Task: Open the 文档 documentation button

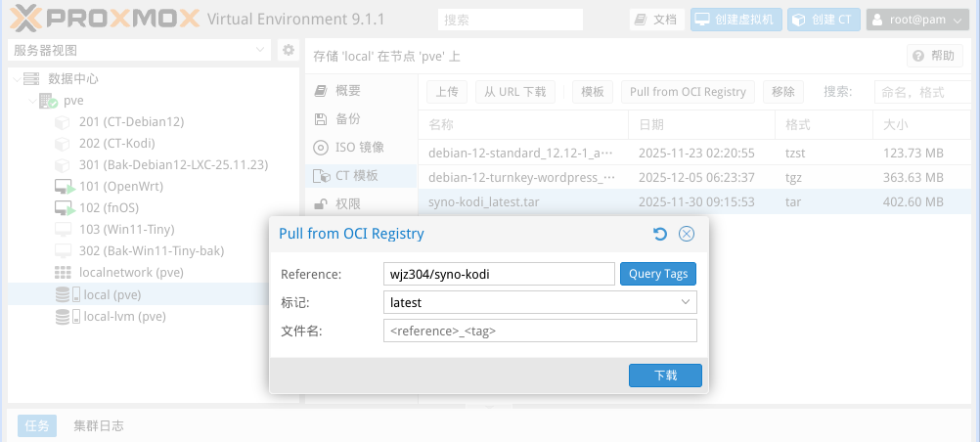Action: pyautogui.click(x=655, y=20)
